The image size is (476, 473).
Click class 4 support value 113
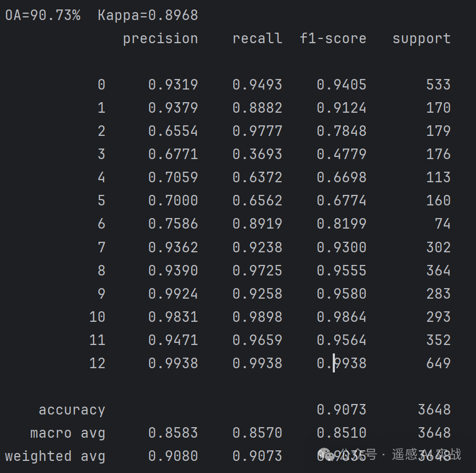pos(439,178)
